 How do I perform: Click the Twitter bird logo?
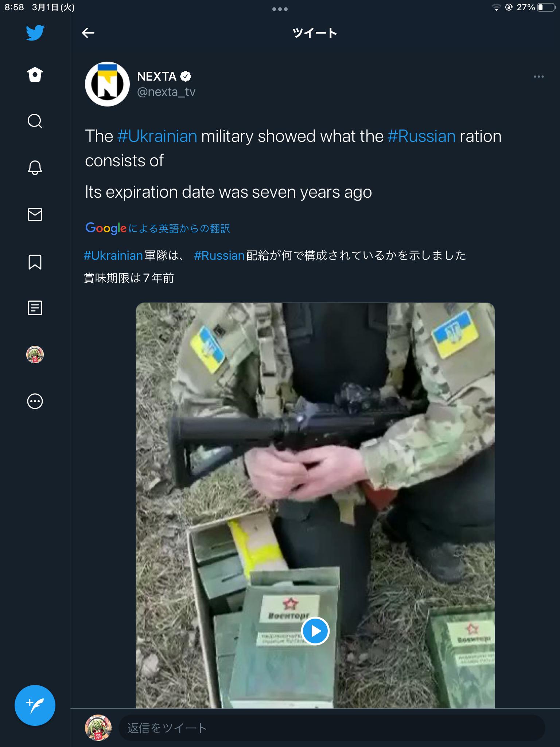point(35,33)
